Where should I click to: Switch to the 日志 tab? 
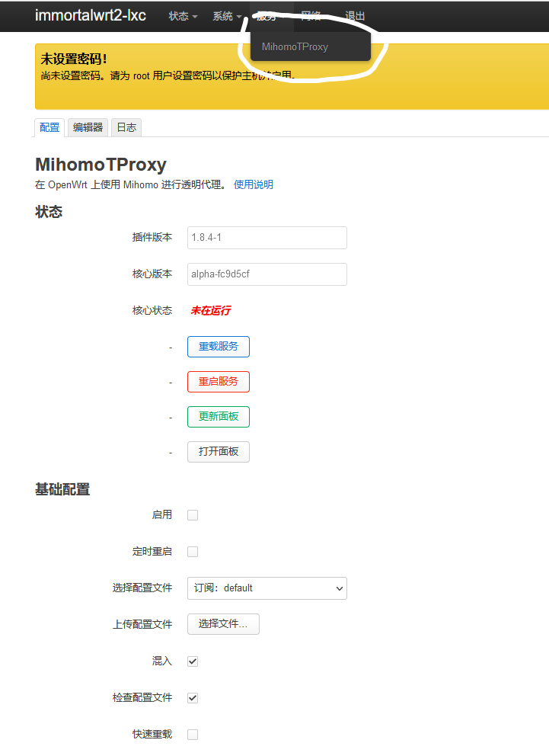coord(126,127)
